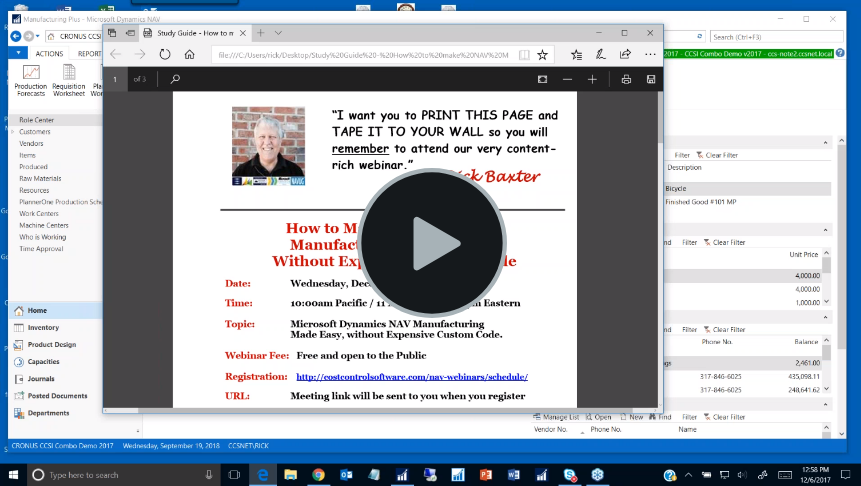Open Task View on the taskbar
Image resolution: width=861 pixels, height=486 pixels.
[x=234, y=475]
